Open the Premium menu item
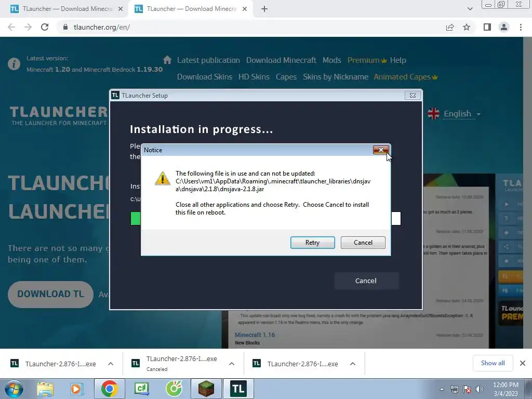The width and height of the screenshot is (532, 399). point(367,60)
